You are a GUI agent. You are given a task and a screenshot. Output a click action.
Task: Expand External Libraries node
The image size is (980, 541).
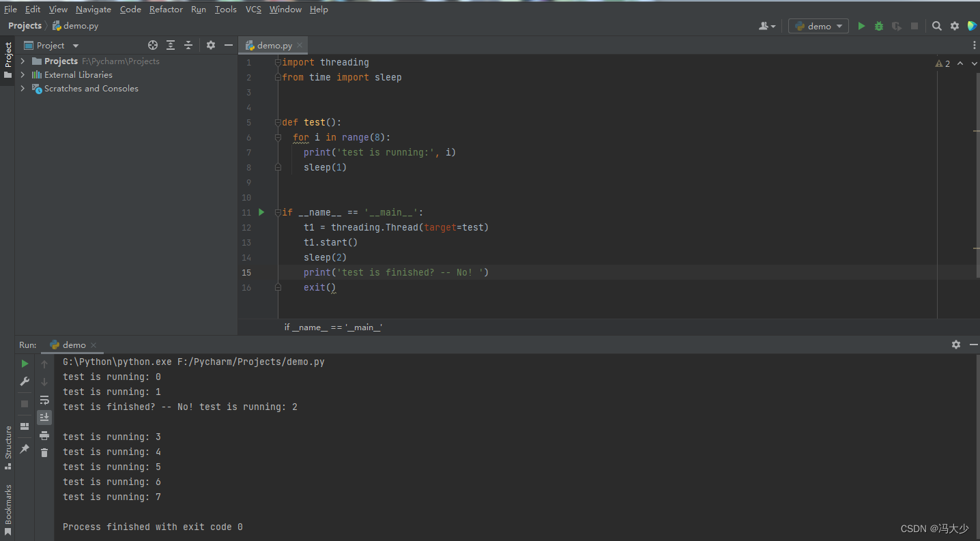point(23,74)
